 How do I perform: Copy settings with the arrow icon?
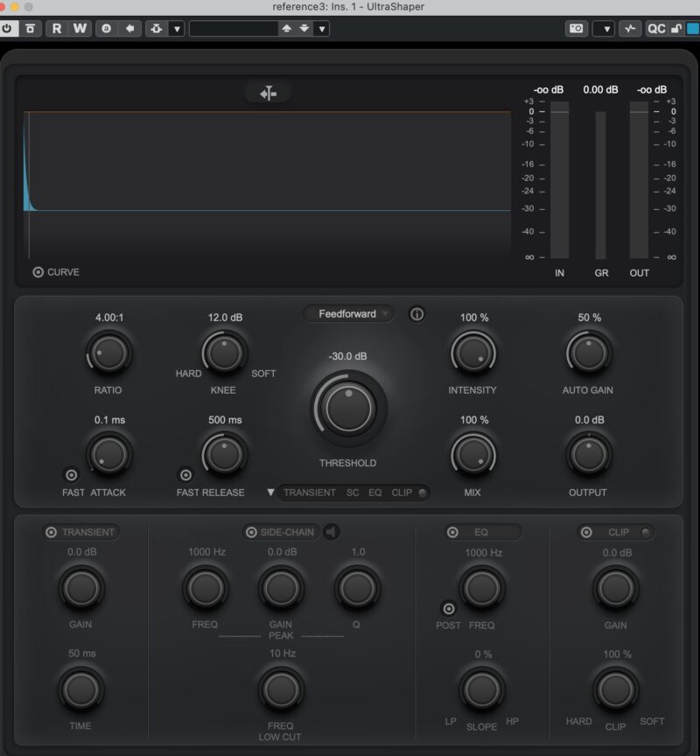point(129,29)
